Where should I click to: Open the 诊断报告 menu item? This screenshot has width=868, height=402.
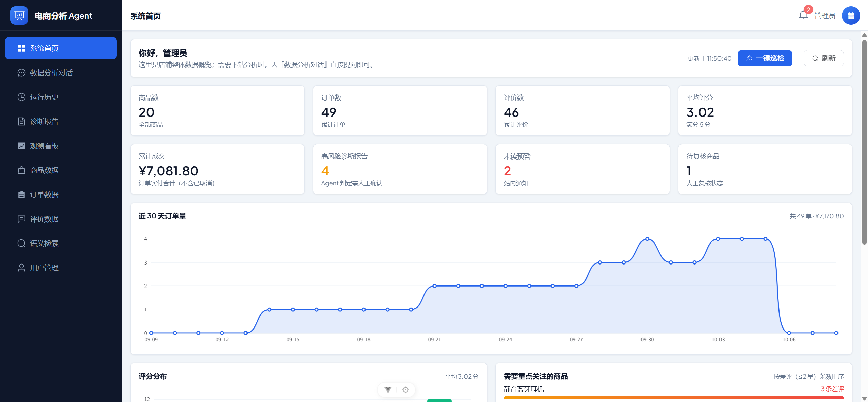(x=61, y=122)
